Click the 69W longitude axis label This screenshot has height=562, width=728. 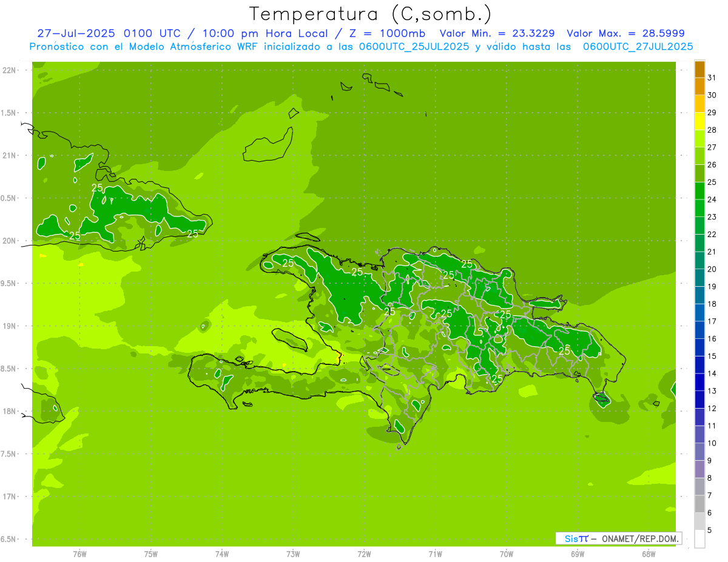[578, 554]
